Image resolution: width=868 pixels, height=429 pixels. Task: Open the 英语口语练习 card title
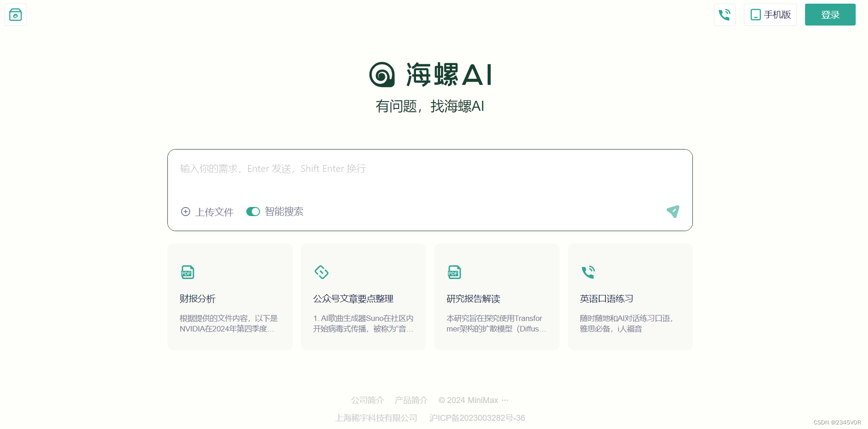607,299
